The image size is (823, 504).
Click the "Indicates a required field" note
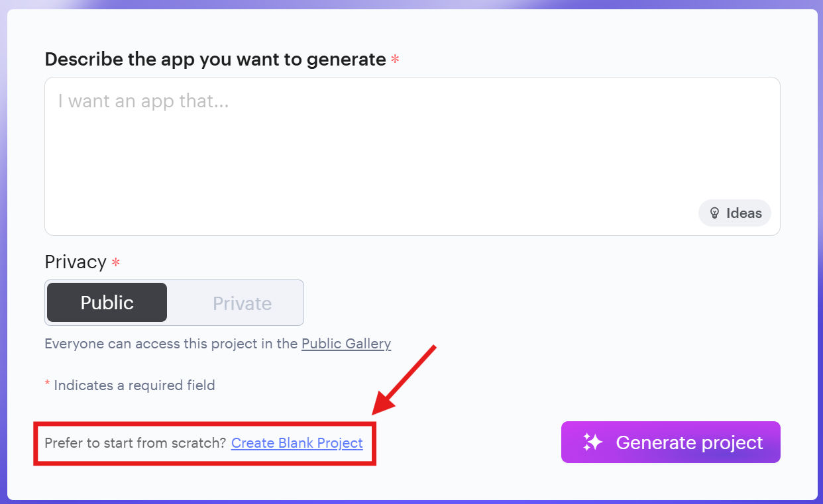tap(135, 385)
